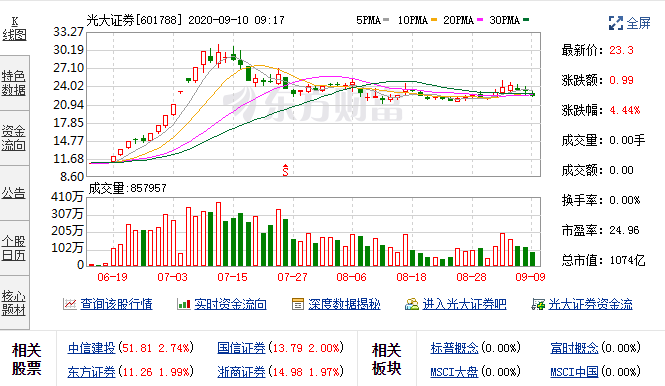Image resolution: width=665 pixels, height=386 pixels.
Task: Click the 33.27 price axis label
Action: [x=68, y=32]
